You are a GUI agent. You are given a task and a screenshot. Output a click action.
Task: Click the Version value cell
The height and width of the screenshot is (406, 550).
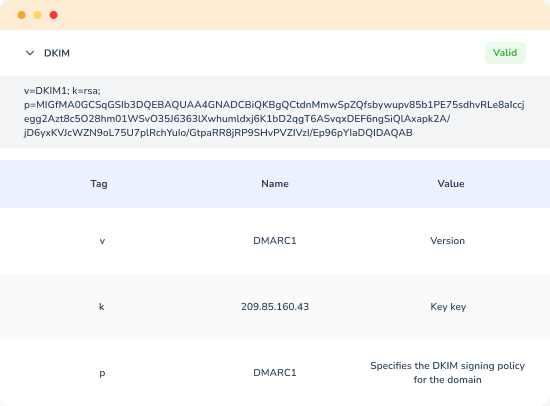click(x=448, y=241)
